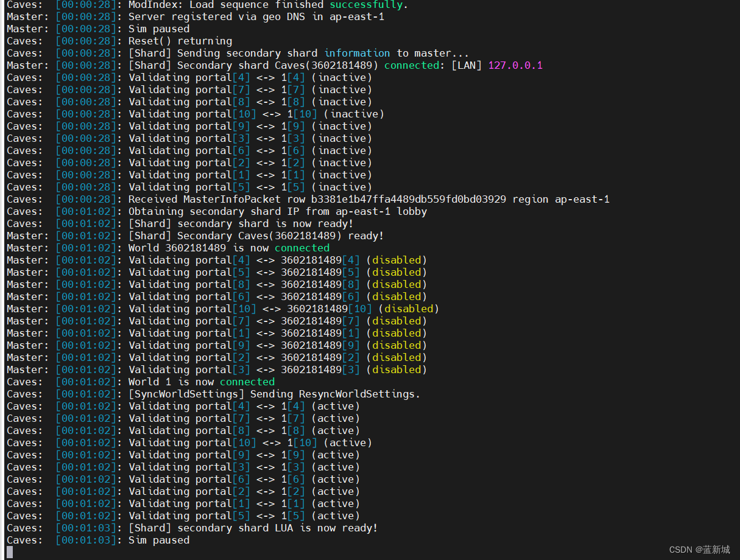The image size is (740, 560).
Task: Click the terminal cursor block at the bottom
Action: click(9, 551)
